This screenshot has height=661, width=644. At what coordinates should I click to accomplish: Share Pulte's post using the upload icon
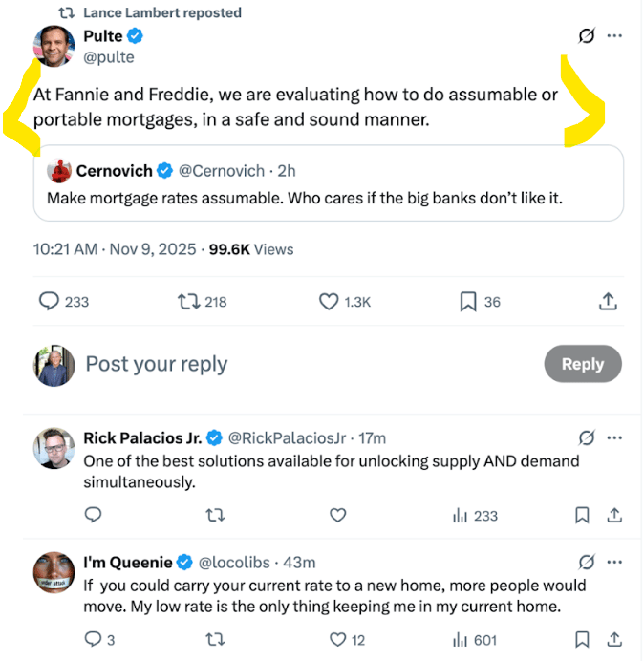point(607,302)
